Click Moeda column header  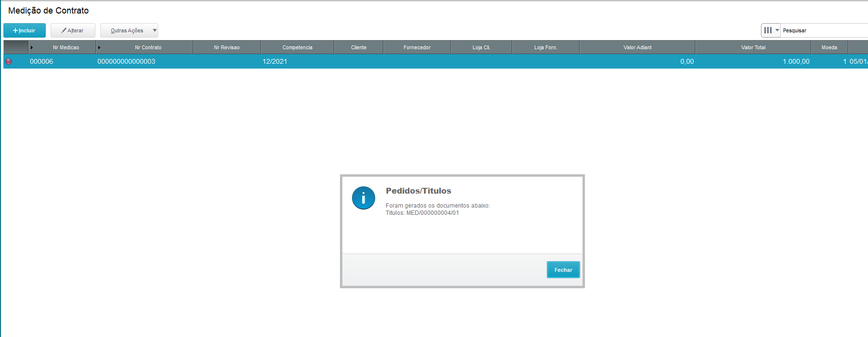click(829, 47)
